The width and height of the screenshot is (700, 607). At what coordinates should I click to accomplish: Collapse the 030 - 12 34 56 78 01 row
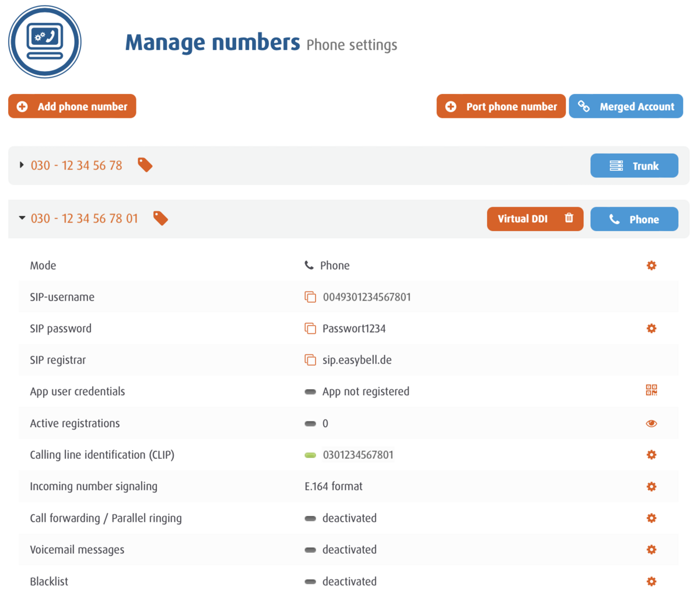click(22, 218)
